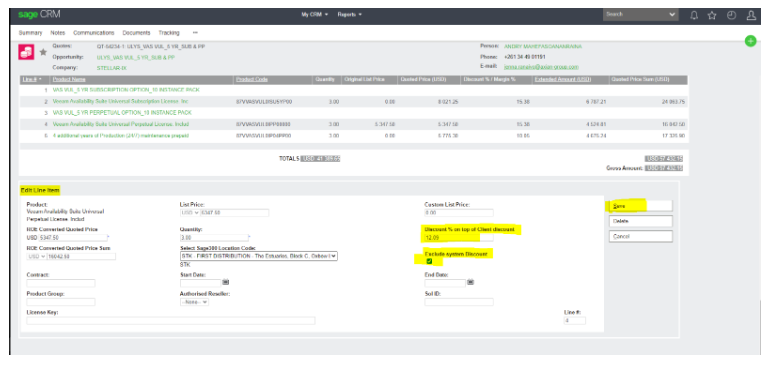Viewport: 773px width, 372px height.
Task: Click the pink quote entity icon
Action: click(x=27, y=52)
